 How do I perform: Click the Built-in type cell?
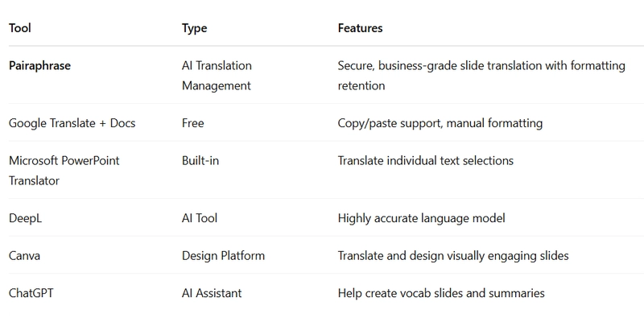pyautogui.click(x=200, y=160)
